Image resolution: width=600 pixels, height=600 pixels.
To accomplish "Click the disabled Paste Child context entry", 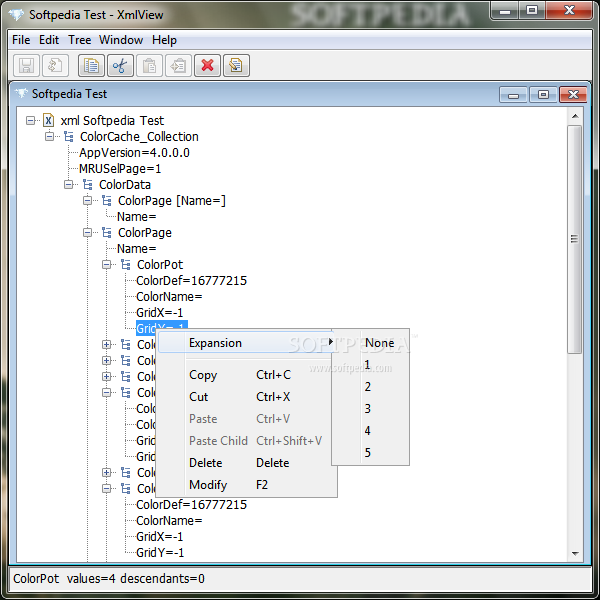I will click(246, 441).
